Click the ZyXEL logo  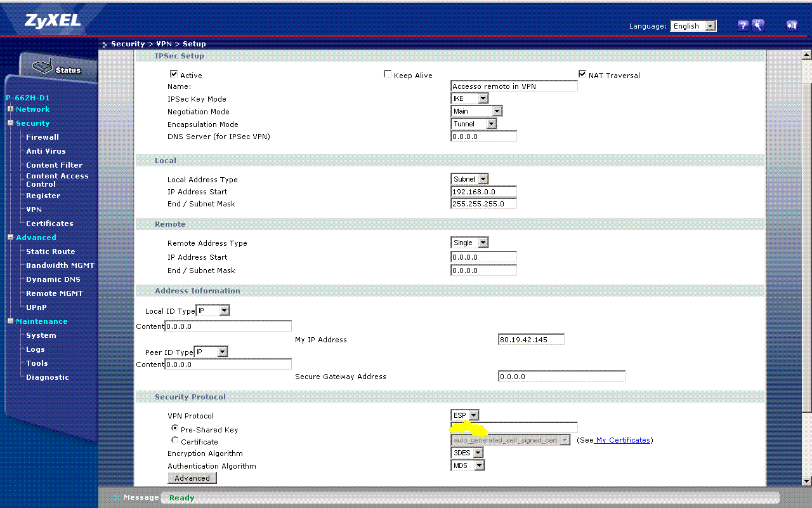tap(53, 20)
